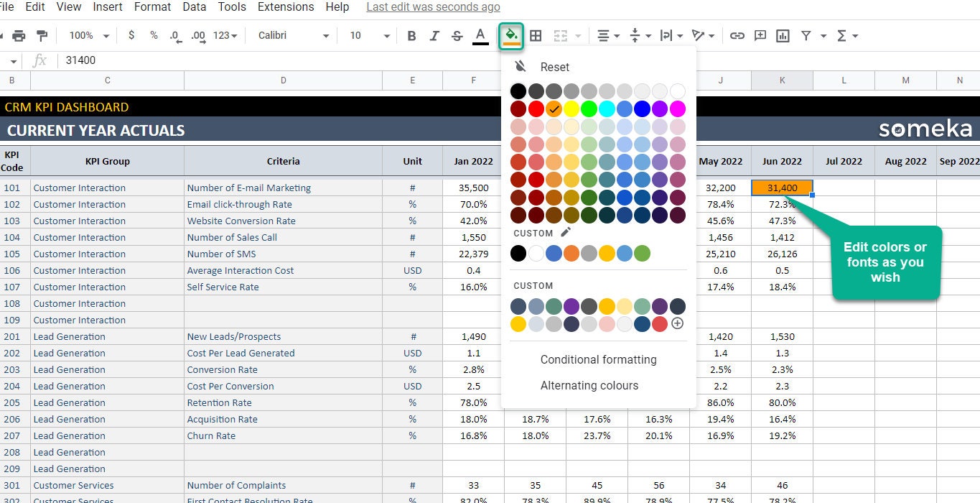The height and width of the screenshot is (503, 980).
Task: Insert a chart
Action: [x=783, y=34]
